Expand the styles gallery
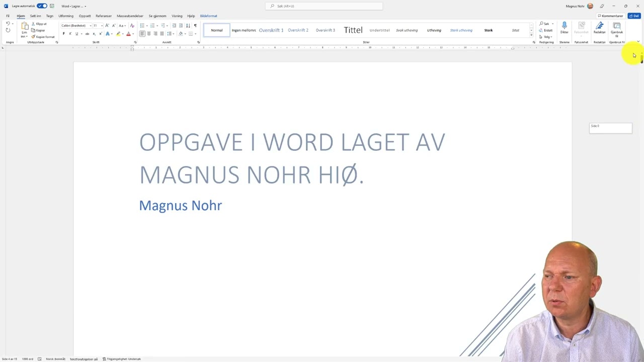The image size is (644, 362). click(x=531, y=36)
